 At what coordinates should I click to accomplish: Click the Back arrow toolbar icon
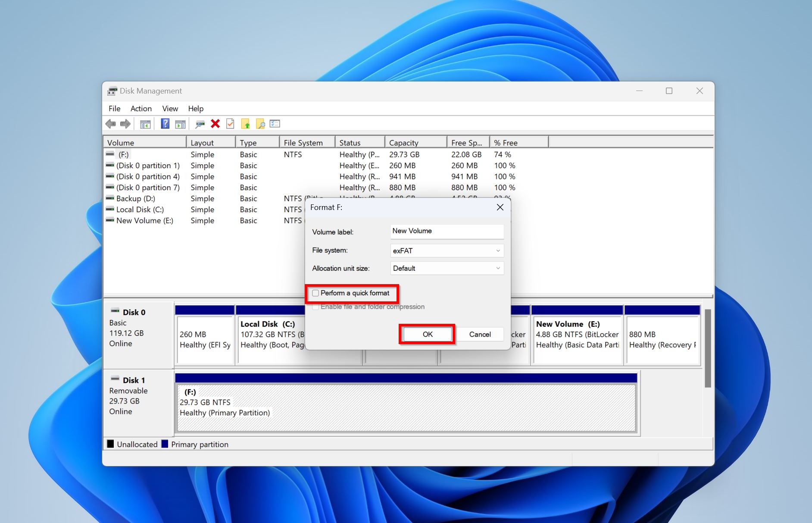[x=111, y=124]
